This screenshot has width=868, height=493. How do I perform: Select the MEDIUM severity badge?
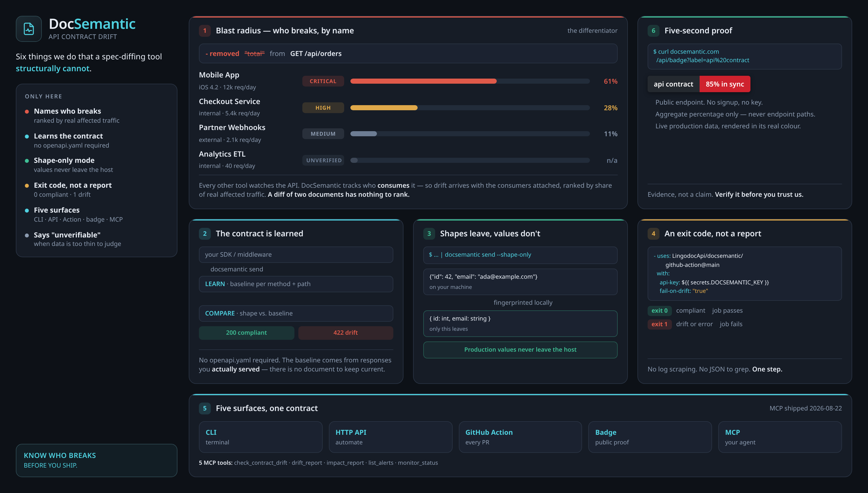coord(323,134)
